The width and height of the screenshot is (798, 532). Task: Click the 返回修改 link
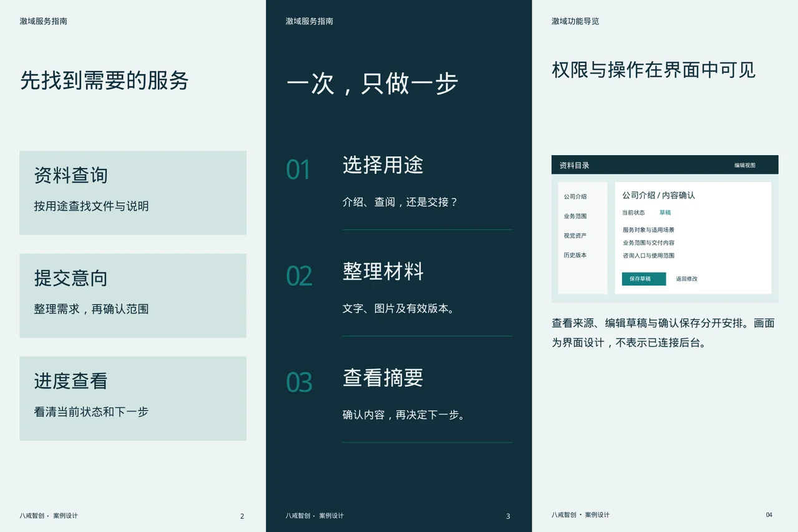(x=687, y=279)
